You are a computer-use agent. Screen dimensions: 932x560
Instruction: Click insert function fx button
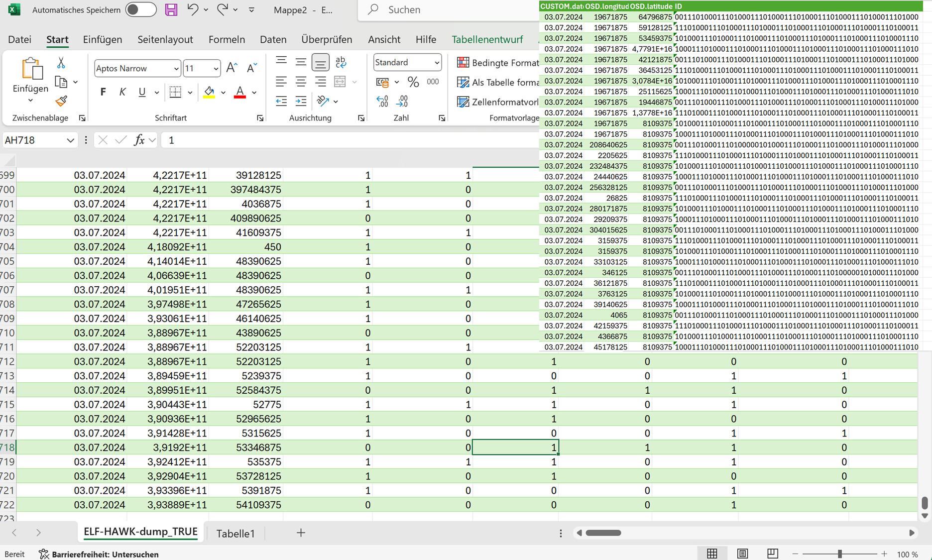click(139, 140)
